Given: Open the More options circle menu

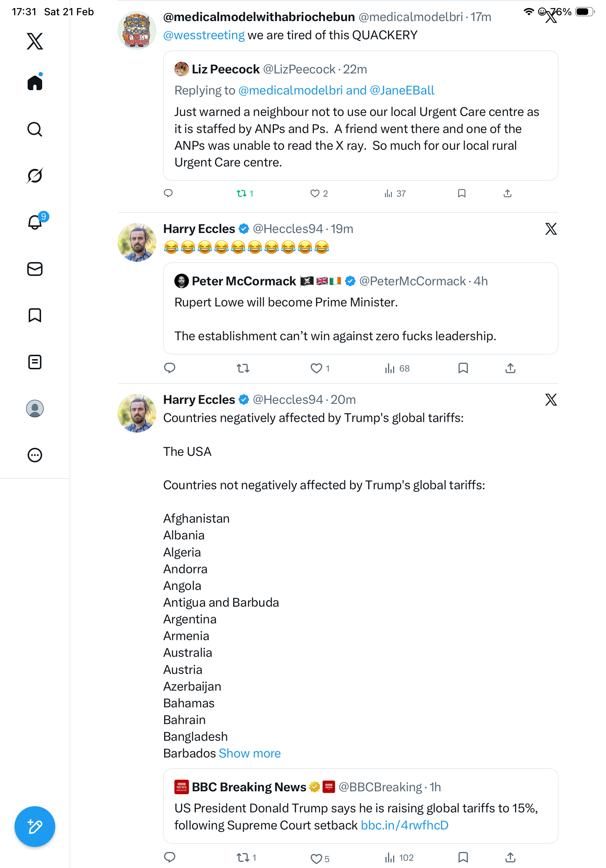Looking at the screenshot, I should 35,455.
